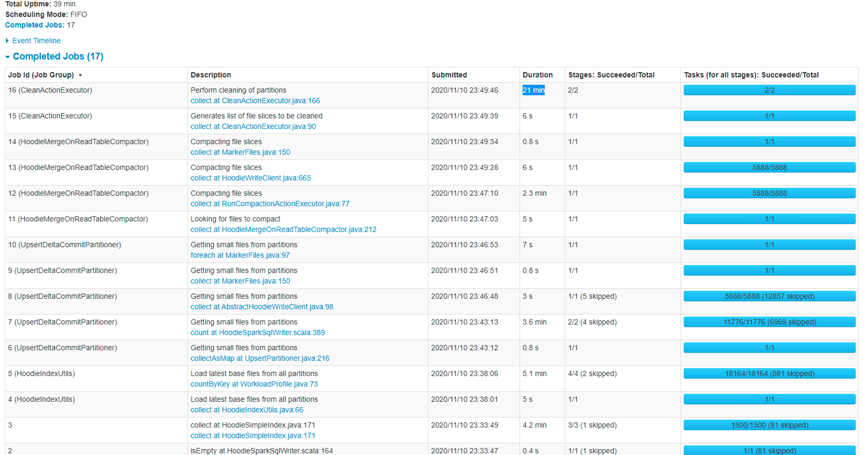Viewport: 868px width, 455px height.
Task: Click the Completed Jobs summary link
Action: (x=34, y=25)
